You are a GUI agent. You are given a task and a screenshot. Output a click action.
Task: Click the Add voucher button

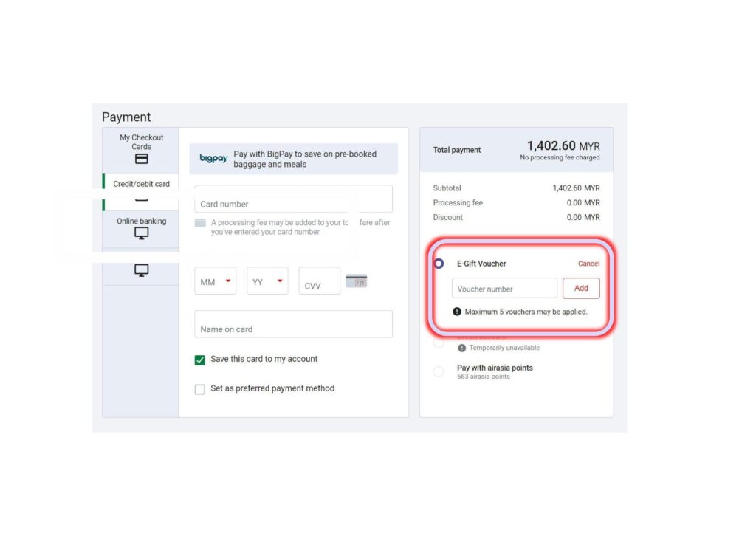[581, 288]
